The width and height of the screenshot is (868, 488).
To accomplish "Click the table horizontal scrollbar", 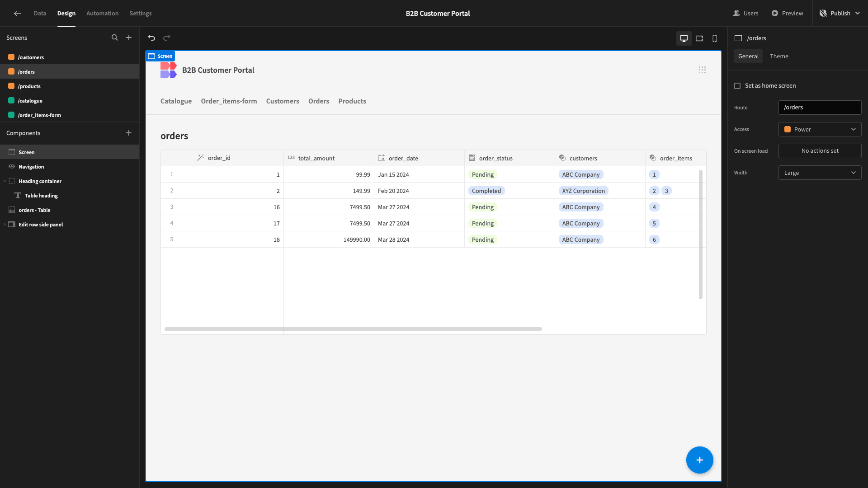I will tap(353, 329).
